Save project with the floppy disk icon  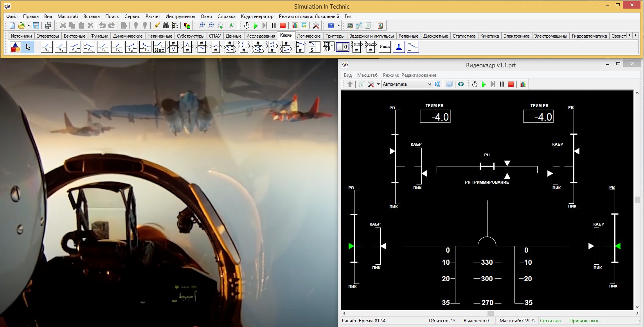click(36, 25)
